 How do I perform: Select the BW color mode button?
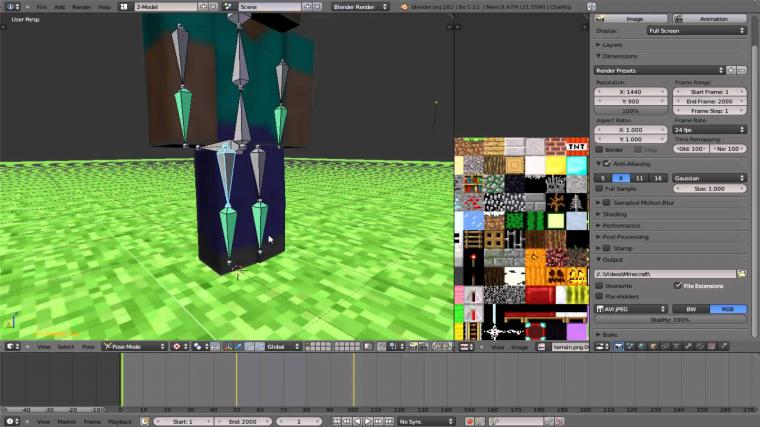tap(691, 309)
